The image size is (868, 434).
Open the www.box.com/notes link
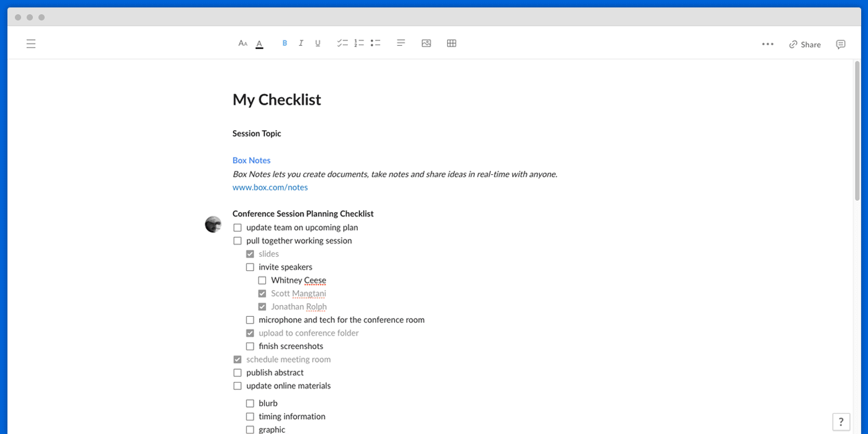[270, 187]
